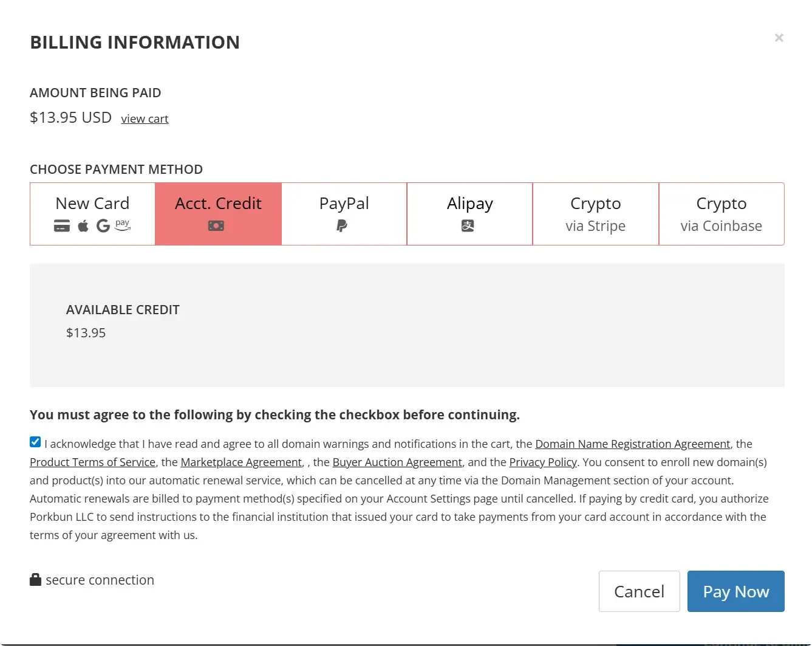Click the Alipay logo icon

(x=468, y=226)
